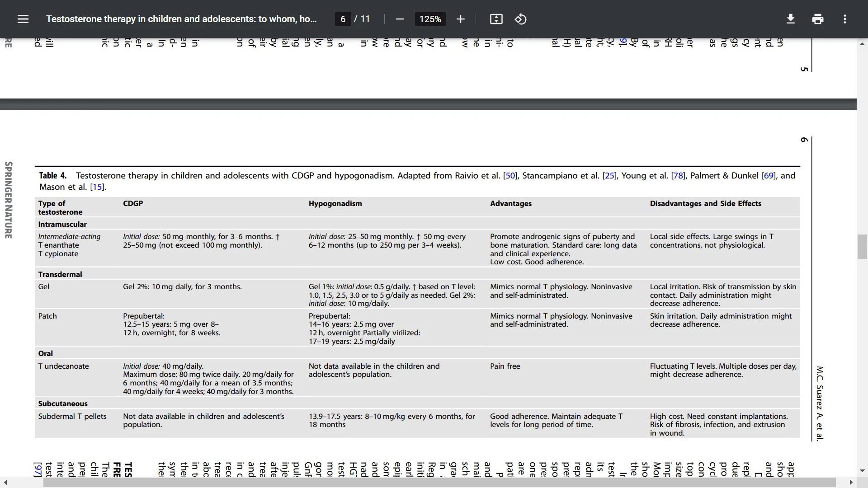Click the scroll down arrow
Image resolution: width=868 pixels, height=488 pixels.
(862, 471)
